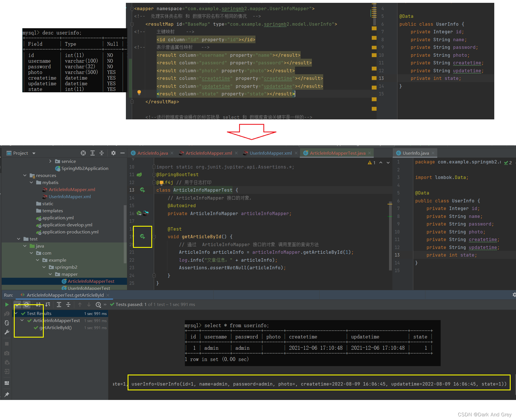Collapse the resources folder
Viewport: 516px width, 420px height.
click(x=25, y=175)
